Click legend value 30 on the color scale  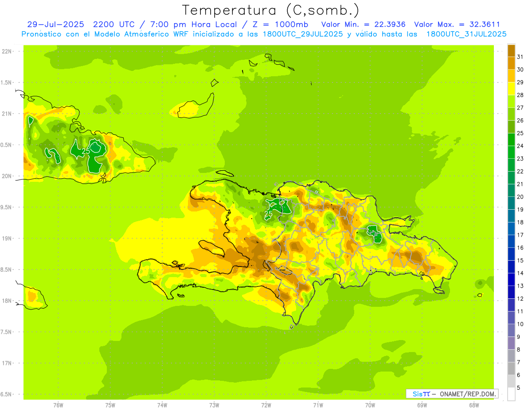[x=520, y=70]
